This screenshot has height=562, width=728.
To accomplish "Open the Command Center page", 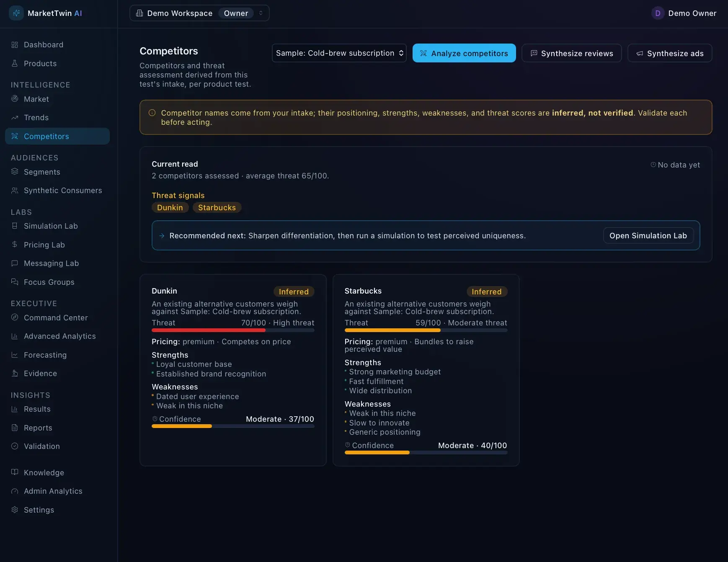I will [57, 317].
